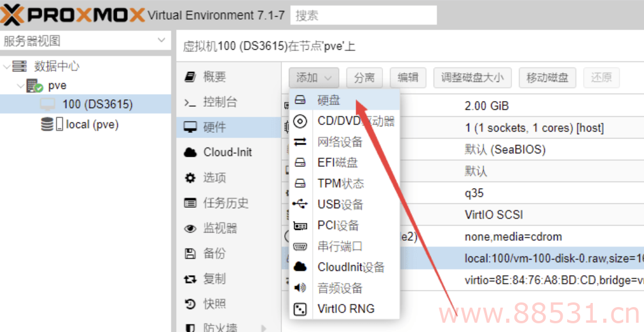This screenshot has height=332, width=644.
Task: Click the shield icon next to 防火墙
Action: pos(189,328)
